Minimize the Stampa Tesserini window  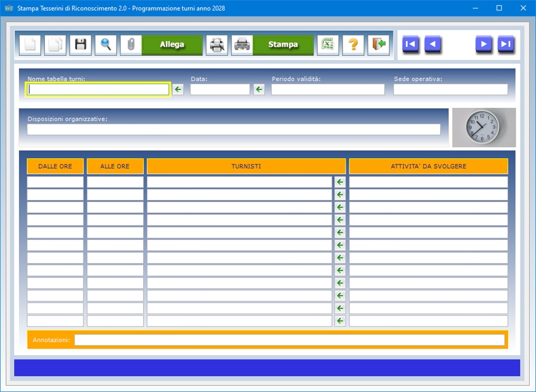(x=475, y=8)
